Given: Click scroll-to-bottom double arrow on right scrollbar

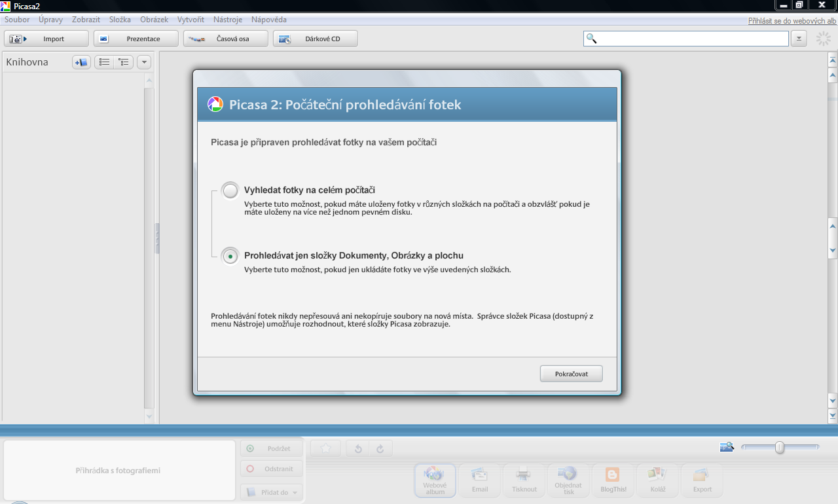Looking at the screenshot, I should 833,415.
